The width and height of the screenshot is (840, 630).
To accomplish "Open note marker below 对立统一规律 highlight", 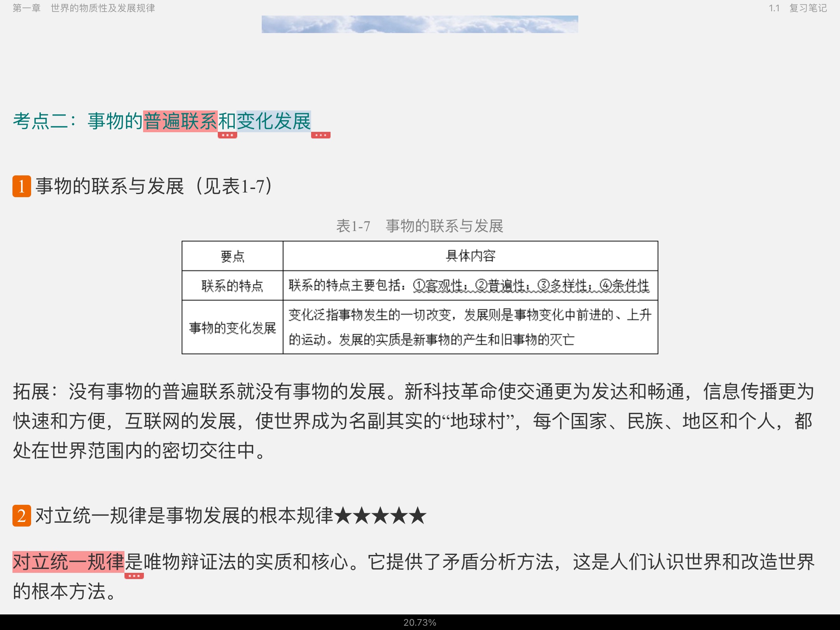I will click(134, 576).
